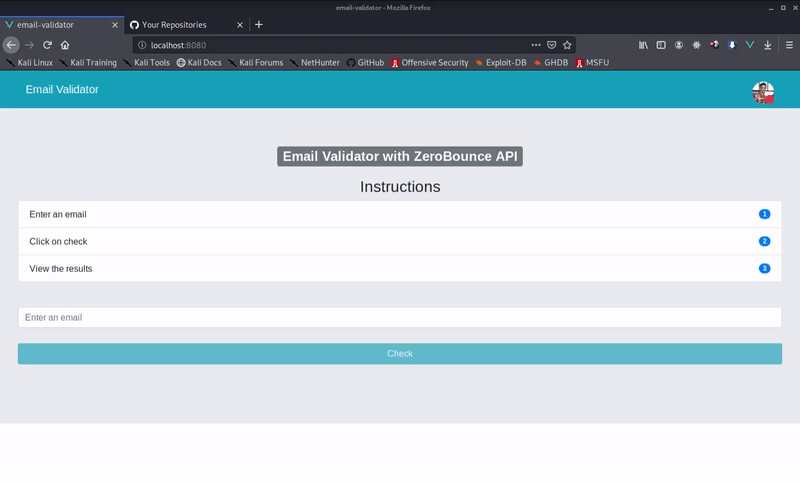Screen dimensions: 800x482
Task: Open Kali Docs bookmark
Action: (199, 63)
